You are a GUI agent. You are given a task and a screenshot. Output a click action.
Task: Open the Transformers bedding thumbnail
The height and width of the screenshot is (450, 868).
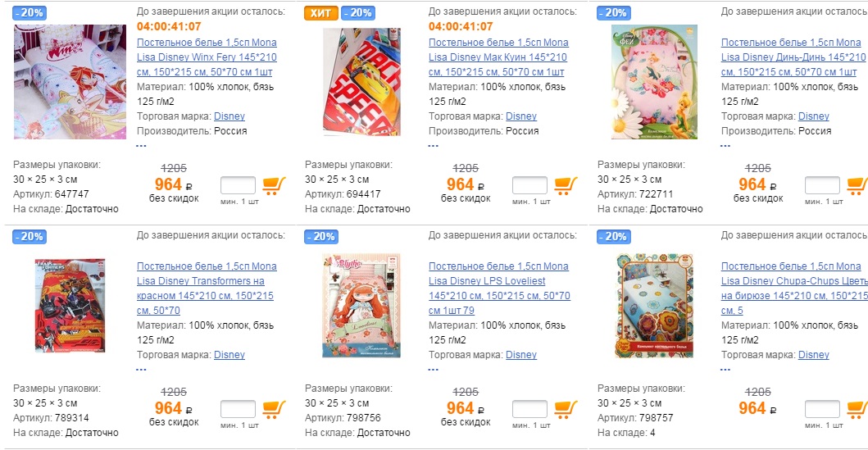(x=70, y=305)
